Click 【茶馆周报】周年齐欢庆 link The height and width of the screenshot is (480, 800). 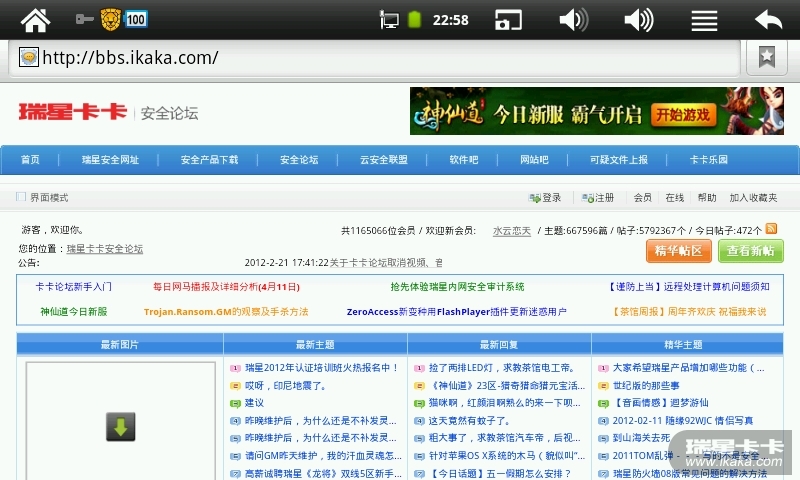point(689,312)
